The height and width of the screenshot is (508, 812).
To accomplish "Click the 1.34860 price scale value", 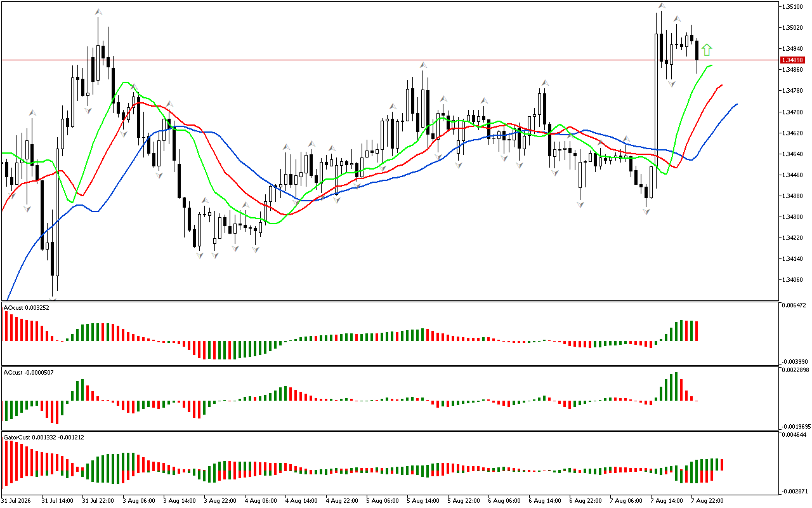I will 793,70.
